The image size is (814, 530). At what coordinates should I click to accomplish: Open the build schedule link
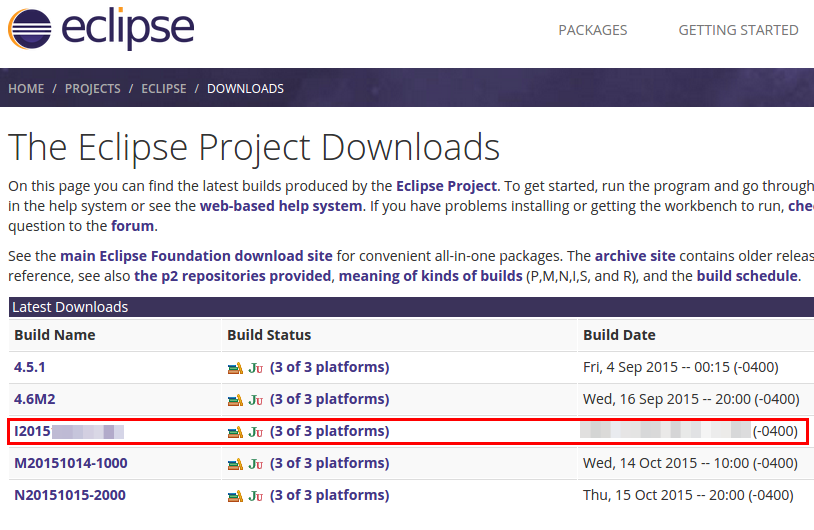click(x=747, y=276)
